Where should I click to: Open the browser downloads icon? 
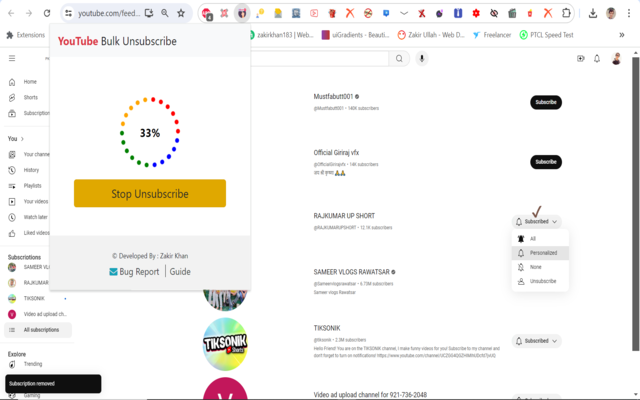tap(593, 13)
